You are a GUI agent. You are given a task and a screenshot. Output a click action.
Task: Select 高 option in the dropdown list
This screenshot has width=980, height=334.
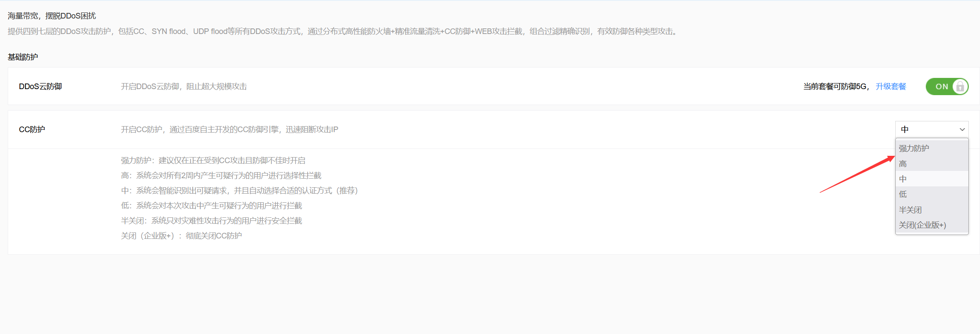click(x=932, y=164)
